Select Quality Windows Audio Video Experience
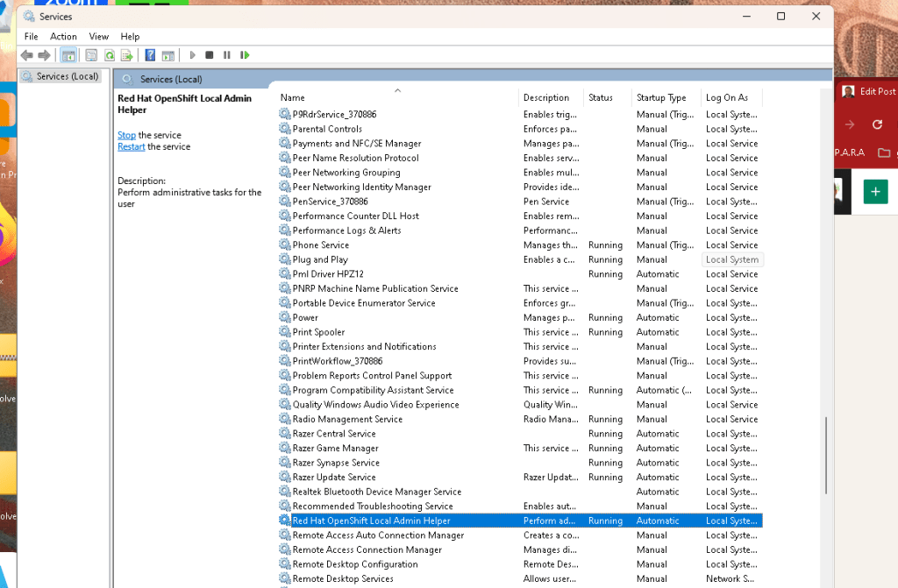 point(520,404)
